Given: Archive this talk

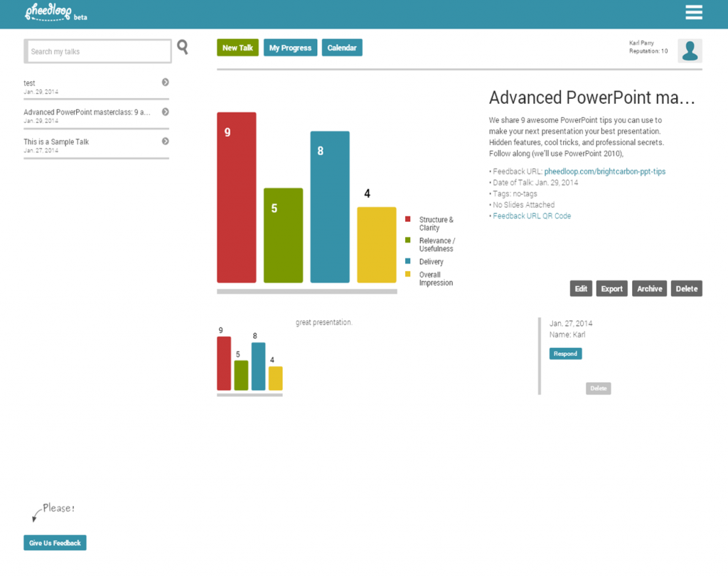Looking at the screenshot, I should pos(649,289).
